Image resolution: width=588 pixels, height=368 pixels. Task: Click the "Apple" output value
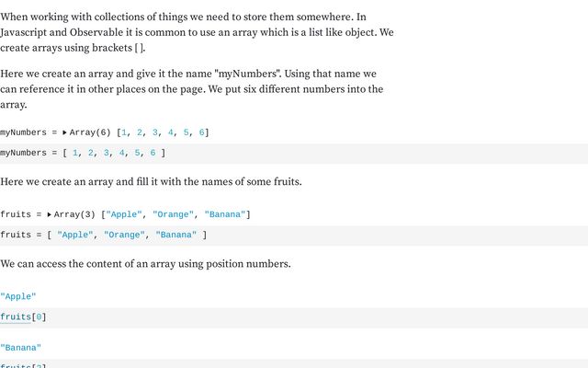pos(18,296)
